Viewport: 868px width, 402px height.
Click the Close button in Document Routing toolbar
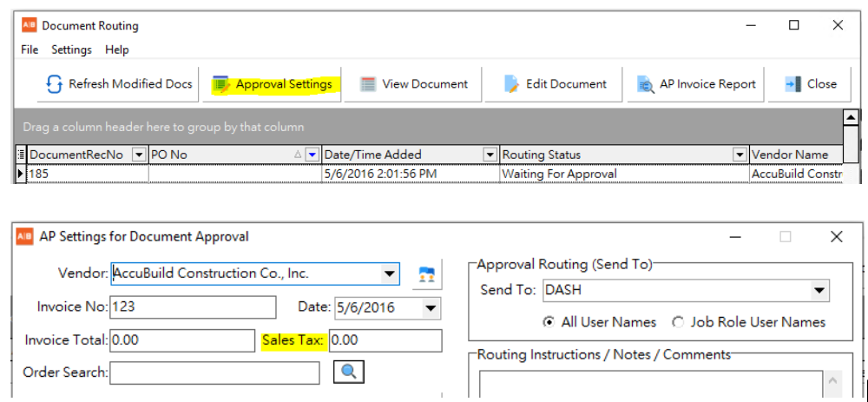809,84
